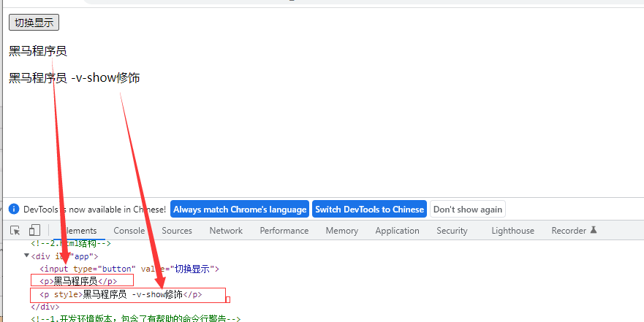Open the Application tab
The image size is (644, 322).
pos(397,231)
